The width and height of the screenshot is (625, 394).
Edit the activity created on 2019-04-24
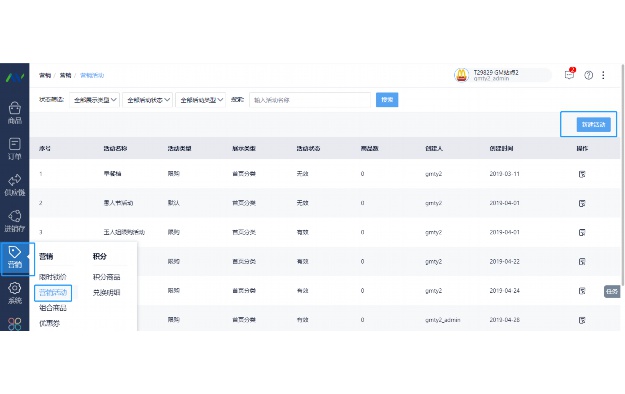tap(582, 291)
